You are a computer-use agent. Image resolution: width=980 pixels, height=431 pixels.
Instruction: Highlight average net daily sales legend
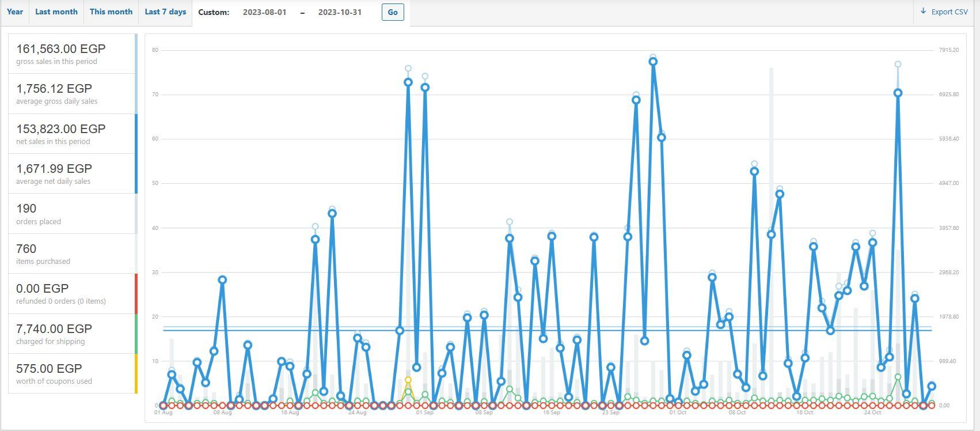(73, 173)
